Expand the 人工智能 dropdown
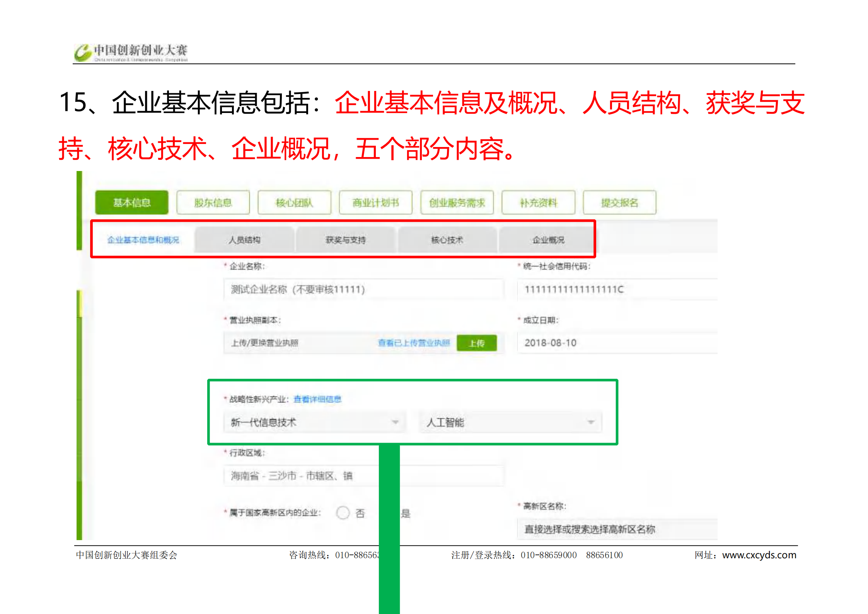 click(510, 422)
